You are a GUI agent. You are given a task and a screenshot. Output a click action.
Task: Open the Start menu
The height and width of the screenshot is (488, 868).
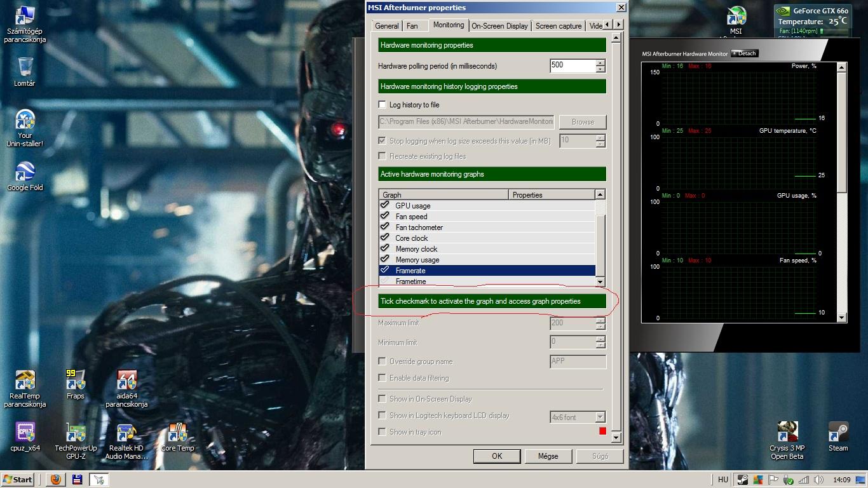17,480
